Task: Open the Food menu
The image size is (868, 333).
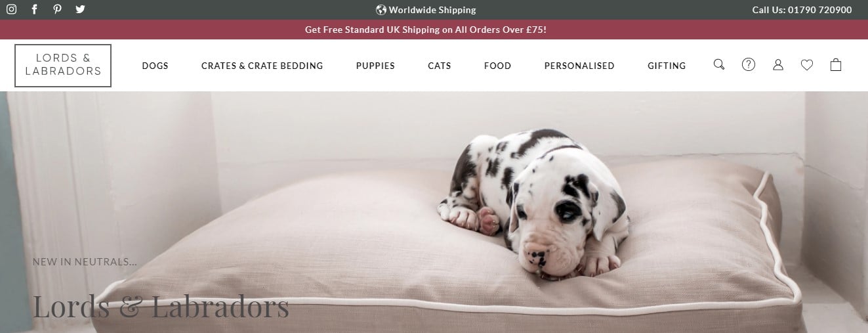Action: coord(497,66)
